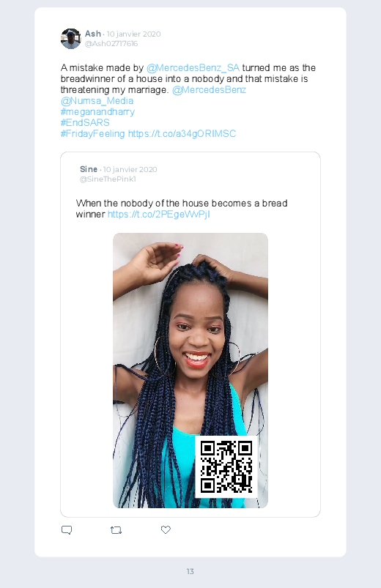Click Ash's 10 janvier 2020 timestamp
The height and width of the screenshot is (588, 381).
(x=133, y=34)
